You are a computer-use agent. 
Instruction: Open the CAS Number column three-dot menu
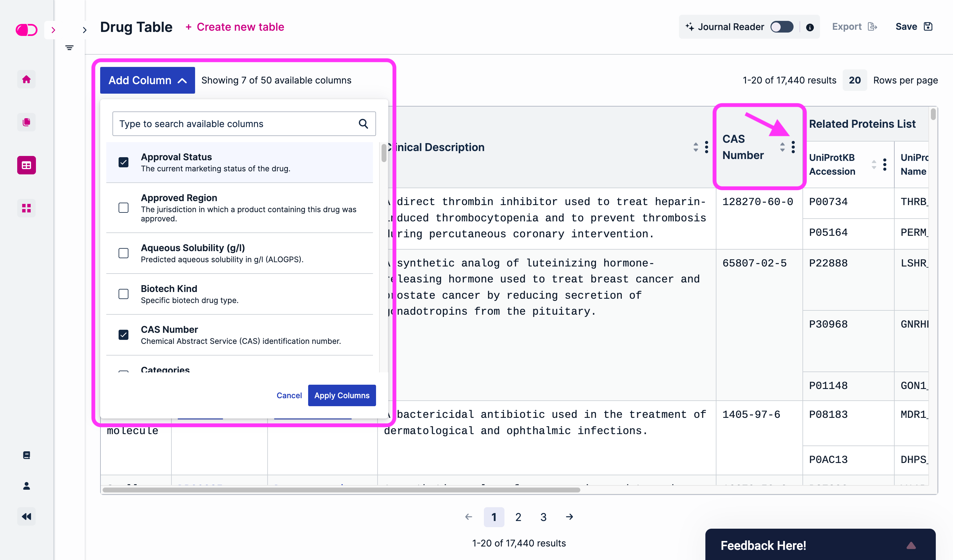point(793,147)
